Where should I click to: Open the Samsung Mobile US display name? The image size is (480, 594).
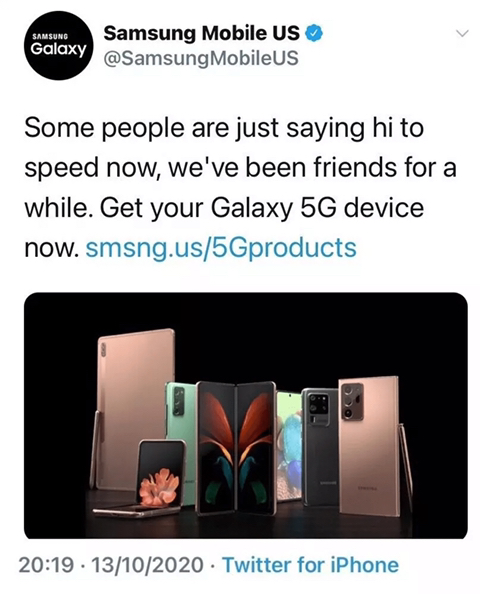(x=202, y=33)
